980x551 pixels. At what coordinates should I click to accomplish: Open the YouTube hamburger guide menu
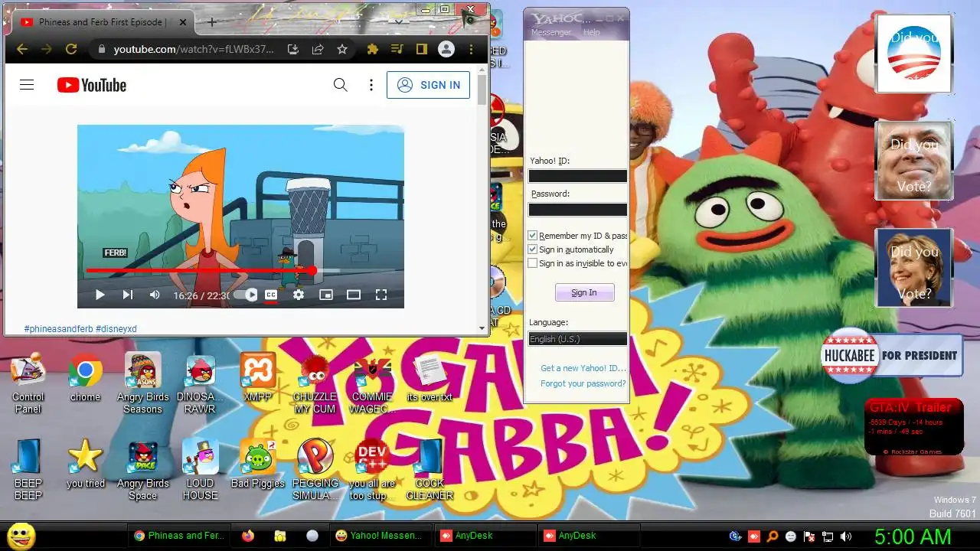[27, 85]
